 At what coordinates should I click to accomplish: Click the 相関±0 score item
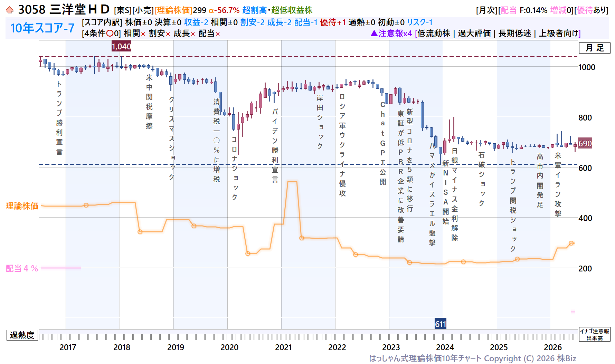(224, 22)
